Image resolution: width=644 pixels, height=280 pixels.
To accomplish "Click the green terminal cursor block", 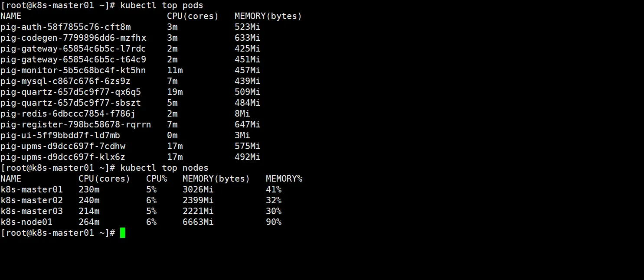I will pos(123,233).
